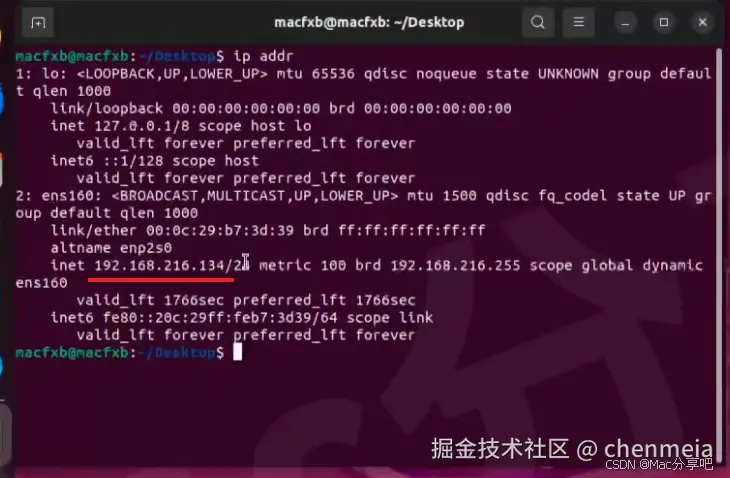This screenshot has height=478, width=730.
Task: Click the blinking cursor at the prompt
Action: (x=237, y=352)
